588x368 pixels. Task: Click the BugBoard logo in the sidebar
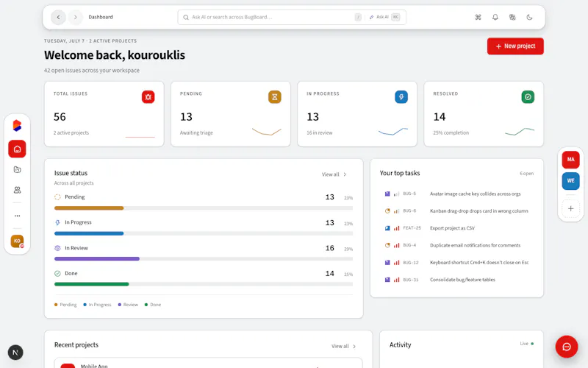(x=17, y=126)
